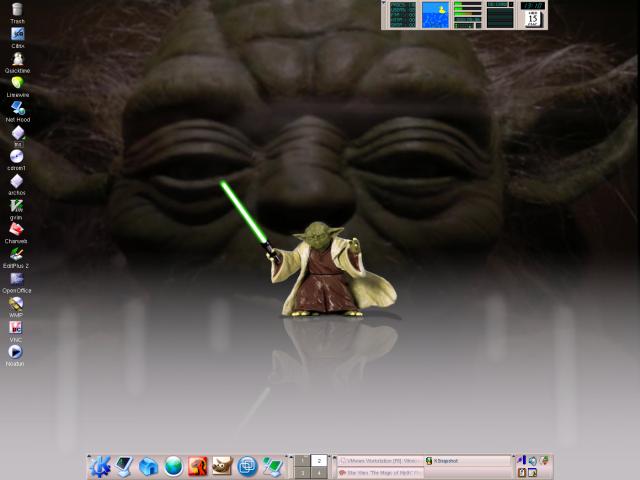Launch the globe web browser icon
This screenshot has width=640, height=480.
[173, 467]
